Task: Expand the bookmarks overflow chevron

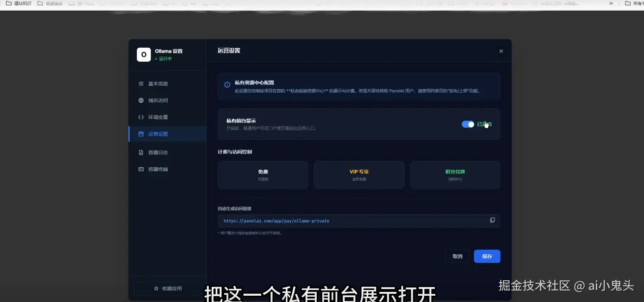Action: 611,3
